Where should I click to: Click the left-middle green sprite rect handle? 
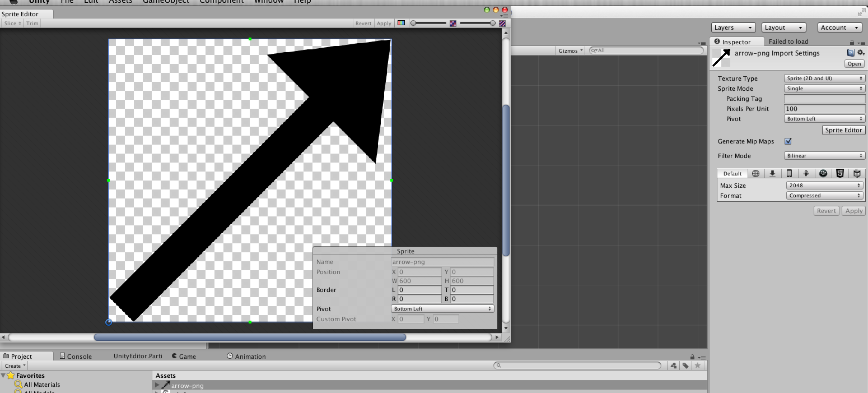[108, 180]
